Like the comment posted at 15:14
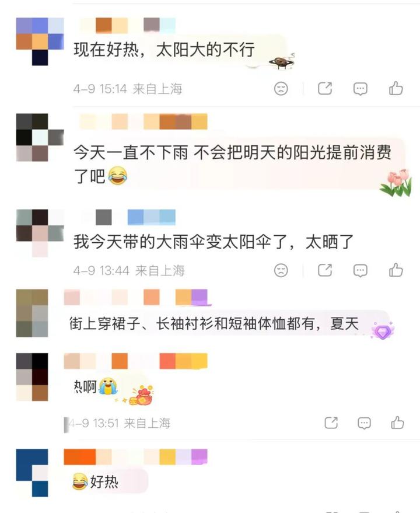The image size is (420, 513). (396, 88)
